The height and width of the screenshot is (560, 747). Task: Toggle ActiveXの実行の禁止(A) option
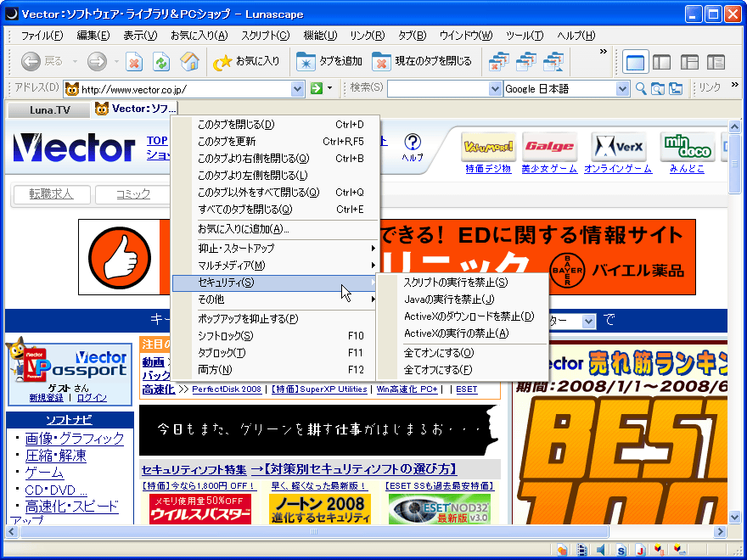(463, 333)
